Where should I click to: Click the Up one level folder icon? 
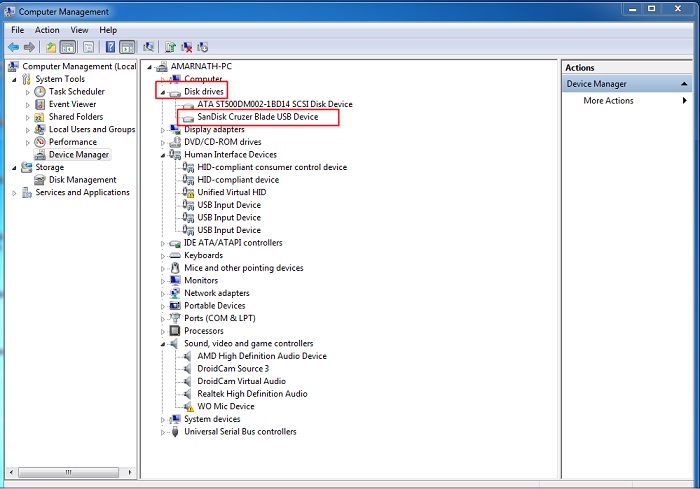[x=50, y=47]
